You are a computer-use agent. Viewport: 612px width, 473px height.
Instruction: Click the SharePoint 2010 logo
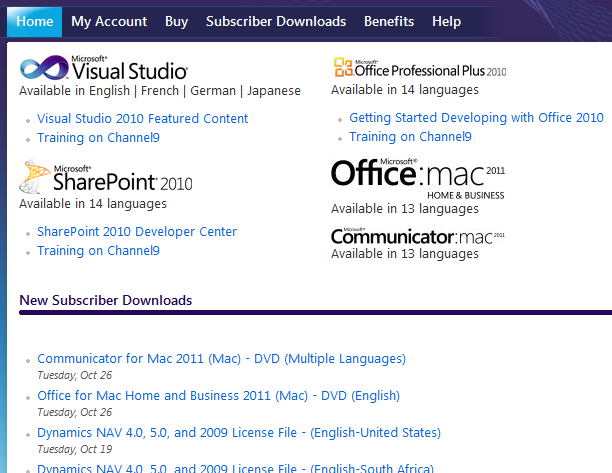click(106, 177)
